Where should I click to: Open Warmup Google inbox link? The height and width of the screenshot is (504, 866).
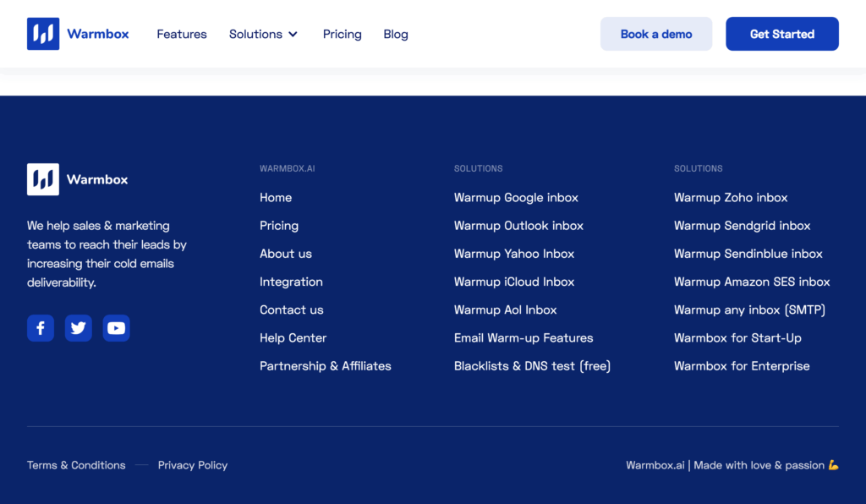click(x=516, y=198)
